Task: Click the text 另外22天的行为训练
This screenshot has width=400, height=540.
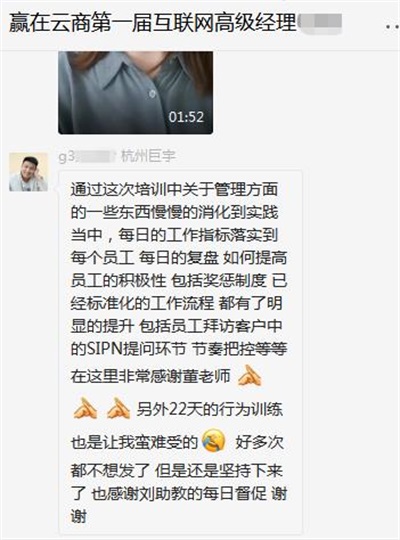Action: coord(210,409)
